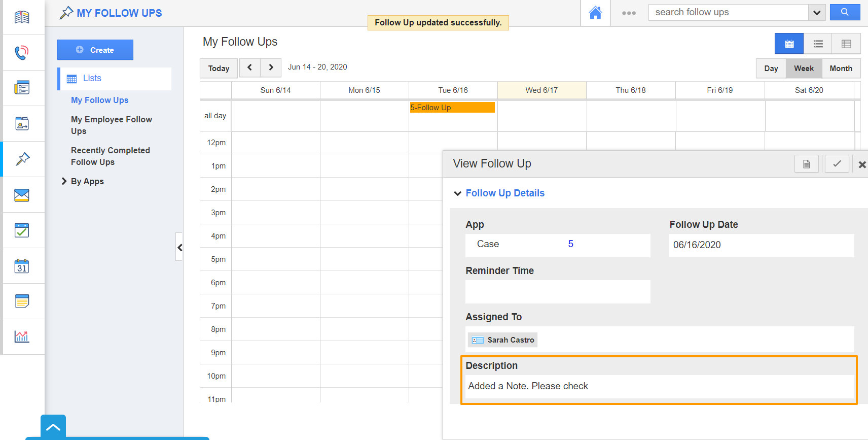868x440 pixels.
Task: Click the home icon in top bar
Action: point(595,13)
